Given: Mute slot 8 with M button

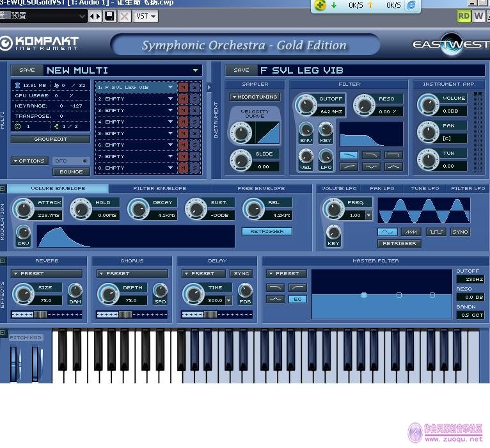Looking at the screenshot, I should [x=183, y=168].
